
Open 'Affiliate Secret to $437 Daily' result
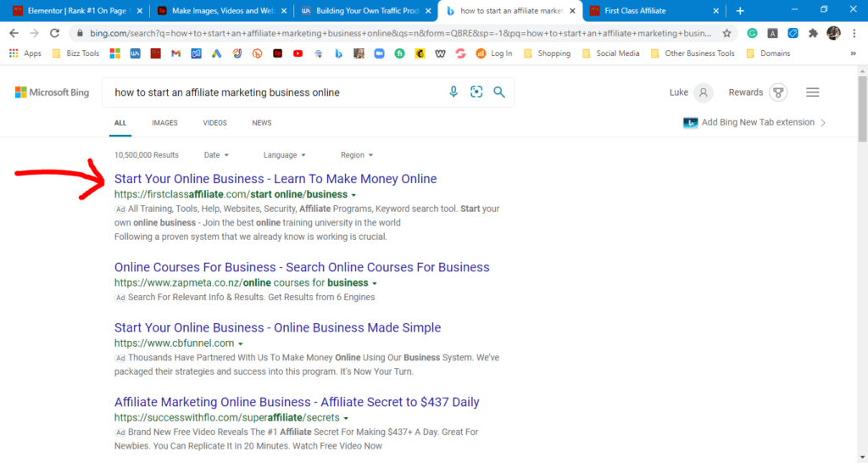point(297,402)
